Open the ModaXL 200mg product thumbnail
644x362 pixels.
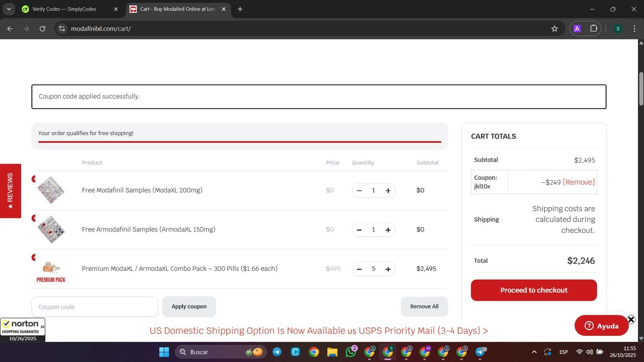[51, 190]
